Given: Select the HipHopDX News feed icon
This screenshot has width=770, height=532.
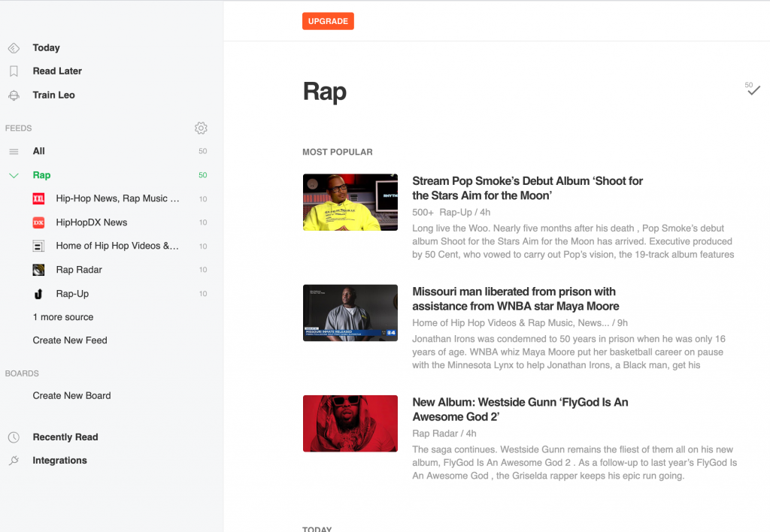Looking at the screenshot, I should [x=38, y=222].
